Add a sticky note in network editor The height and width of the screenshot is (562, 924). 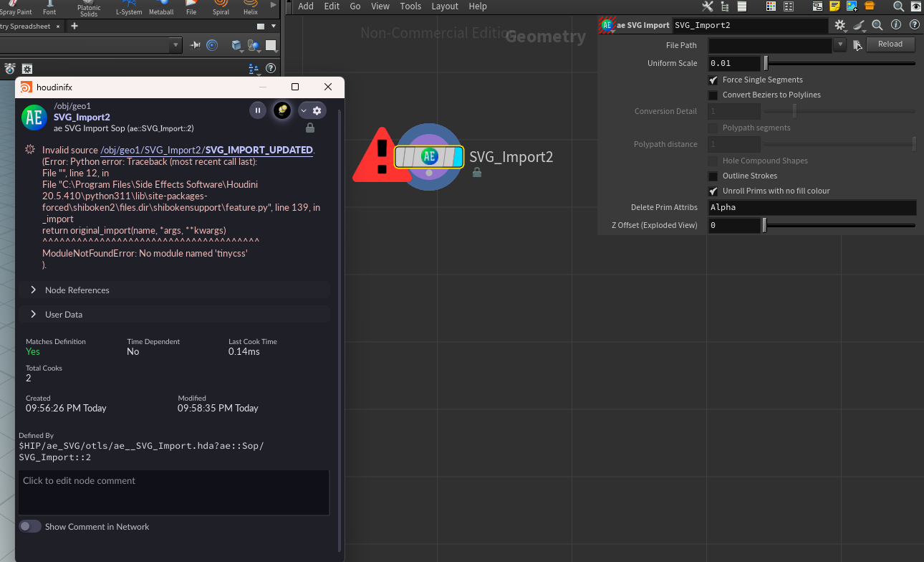coord(835,6)
